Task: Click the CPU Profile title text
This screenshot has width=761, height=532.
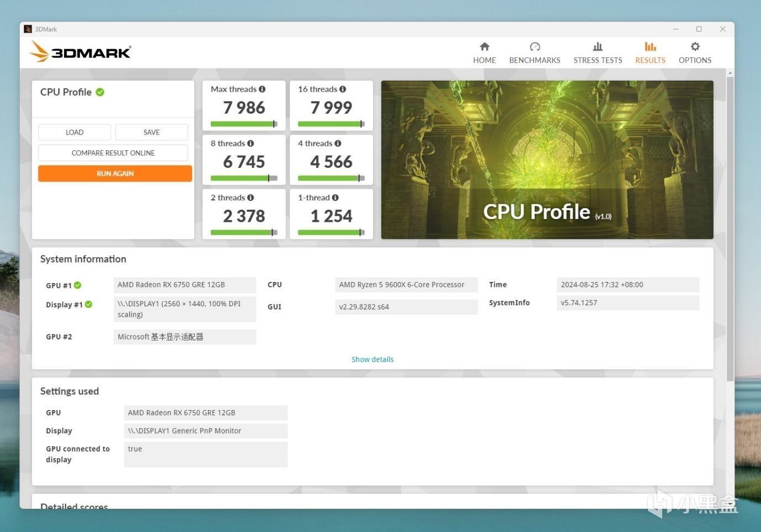Action: pyautogui.click(x=66, y=92)
